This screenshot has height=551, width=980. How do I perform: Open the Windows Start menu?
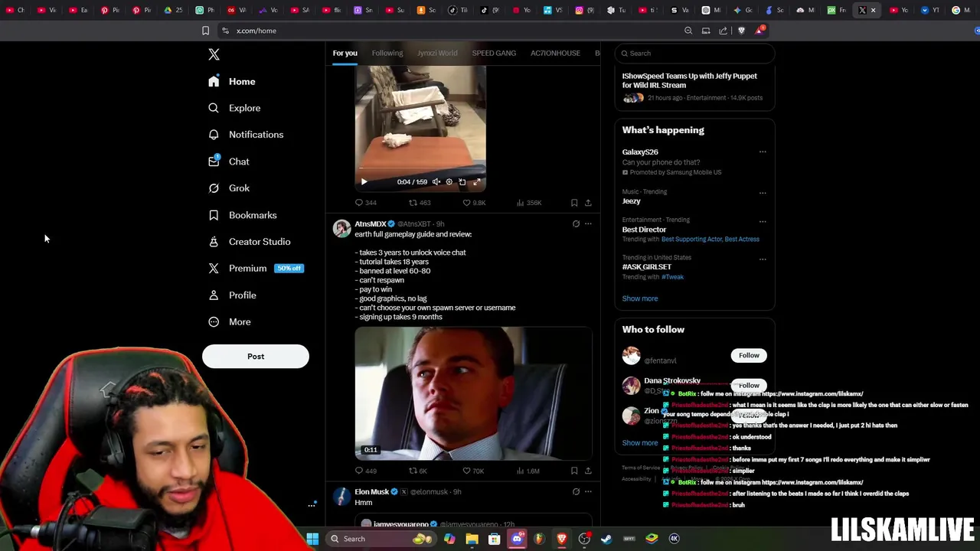(x=312, y=539)
